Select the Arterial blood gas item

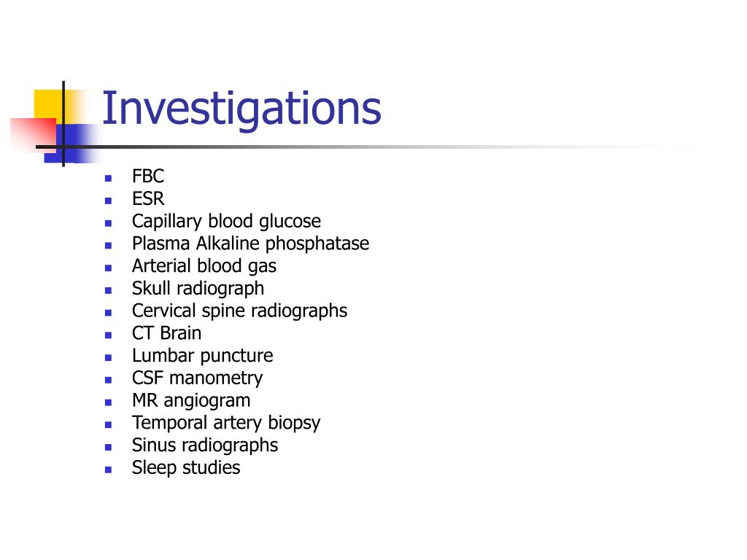click(x=204, y=266)
